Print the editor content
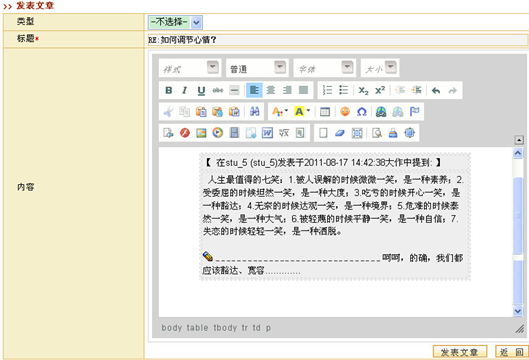The width and height of the screenshot is (529, 360). click(x=393, y=133)
